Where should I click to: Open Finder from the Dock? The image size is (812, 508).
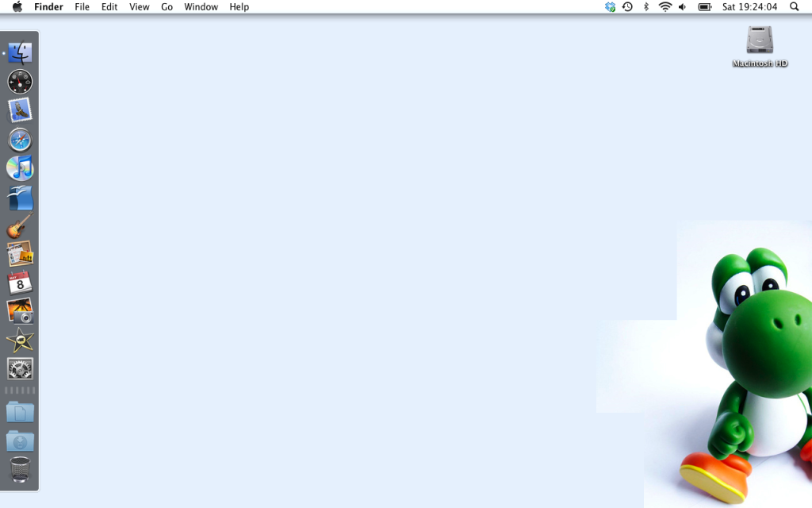point(20,53)
